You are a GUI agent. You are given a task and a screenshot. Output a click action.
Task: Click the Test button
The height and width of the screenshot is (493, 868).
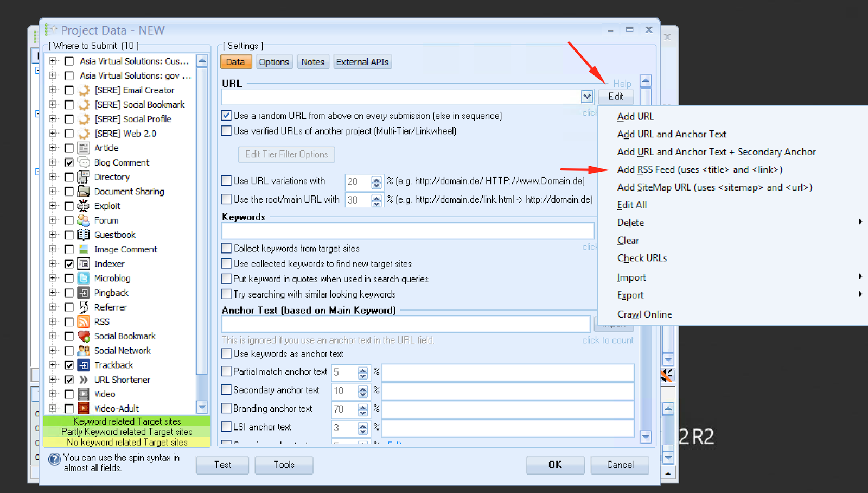click(222, 465)
